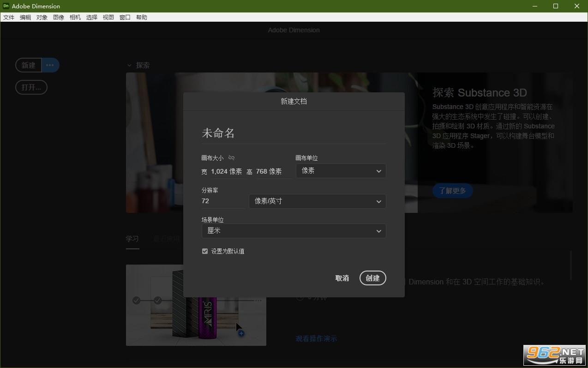The image size is (588, 368).
Task: Open the 对象 menu
Action: tap(42, 18)
